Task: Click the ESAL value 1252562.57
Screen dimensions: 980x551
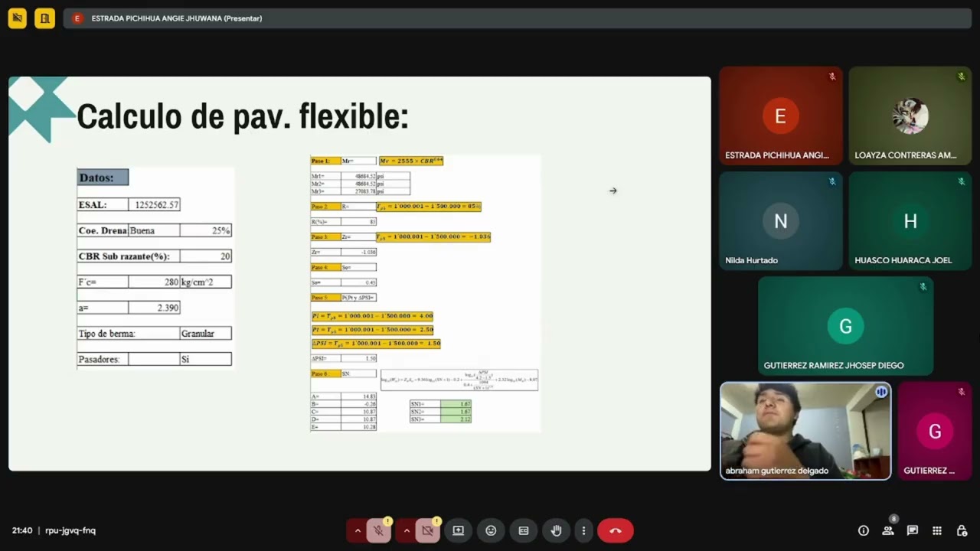Action: pyautogui.click(x=156, y=205)
